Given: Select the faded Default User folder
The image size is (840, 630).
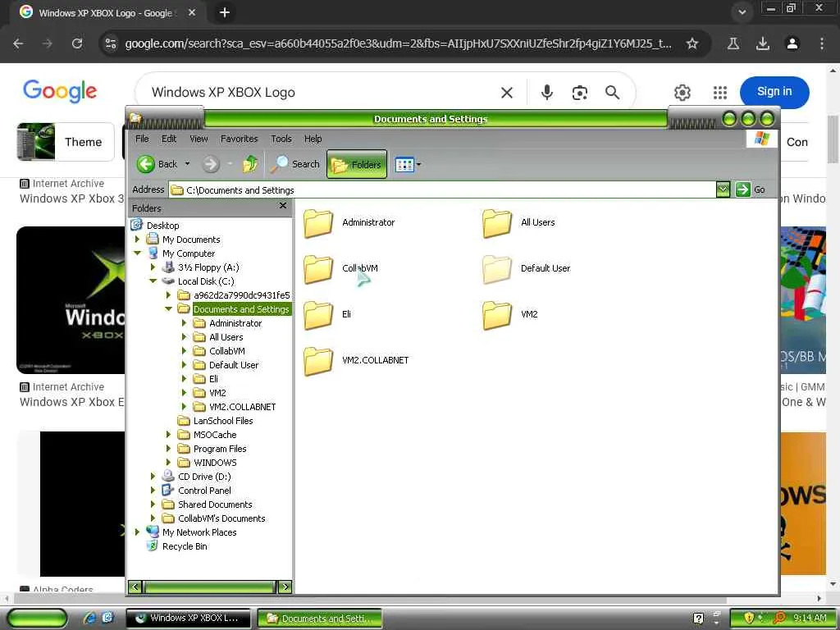Looking at the screenshot, I should (x=497, y=269).
